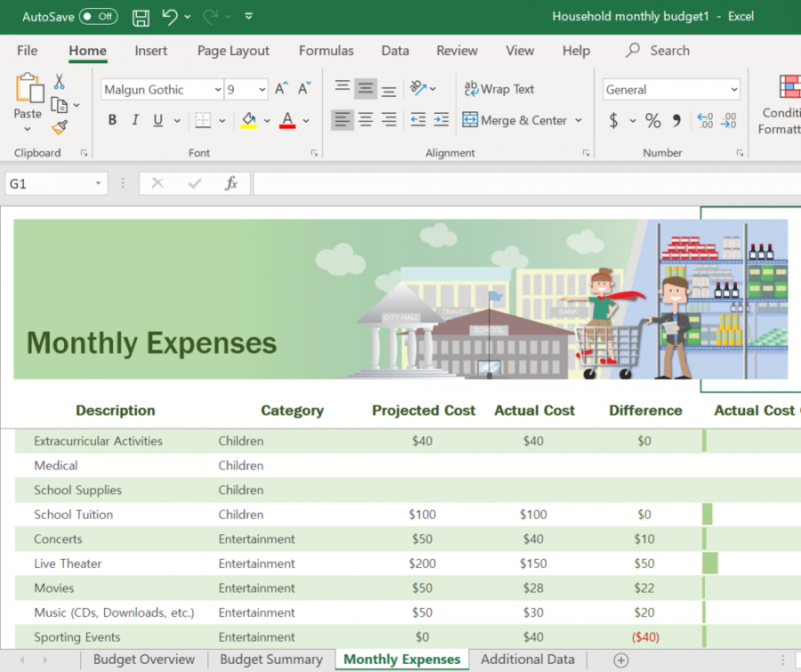Click the Increase Indent icon

click(x=442, y=120)
